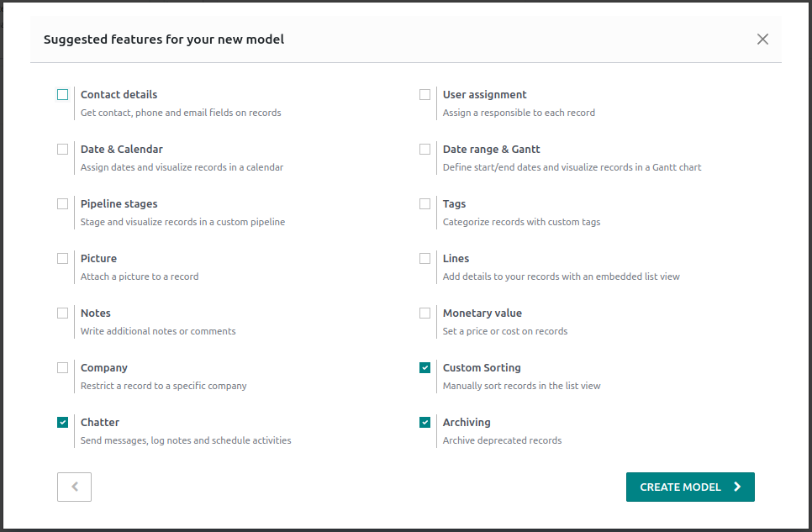This screenshot has width=812, height=532.
Task: Tick the Tags checkbox
Action: 425,204
